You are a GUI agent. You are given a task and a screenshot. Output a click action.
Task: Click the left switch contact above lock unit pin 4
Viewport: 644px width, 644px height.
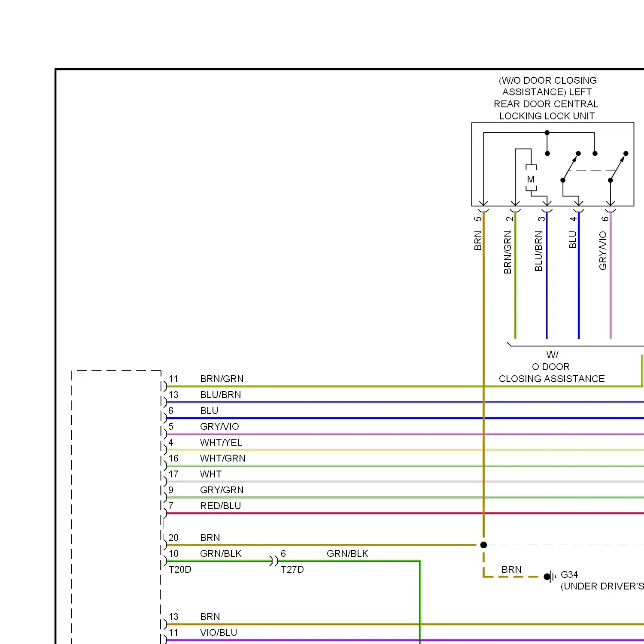(571, 167)
